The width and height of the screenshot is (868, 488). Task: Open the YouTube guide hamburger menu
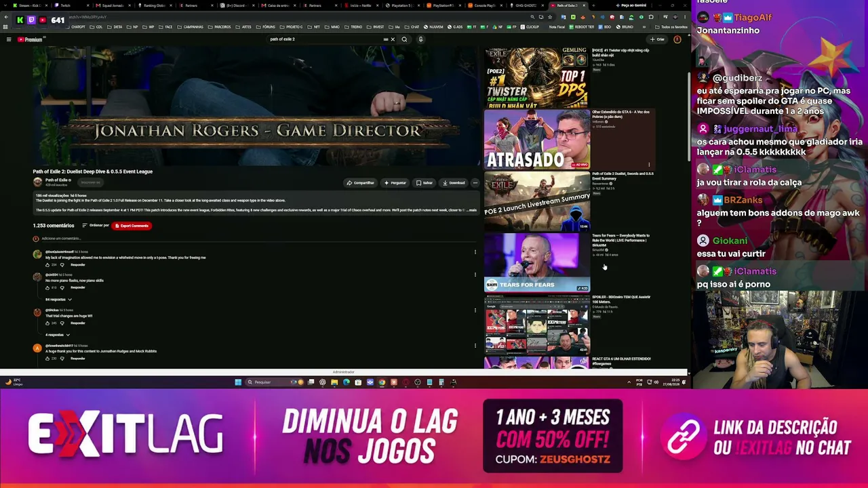click(8, 39)
